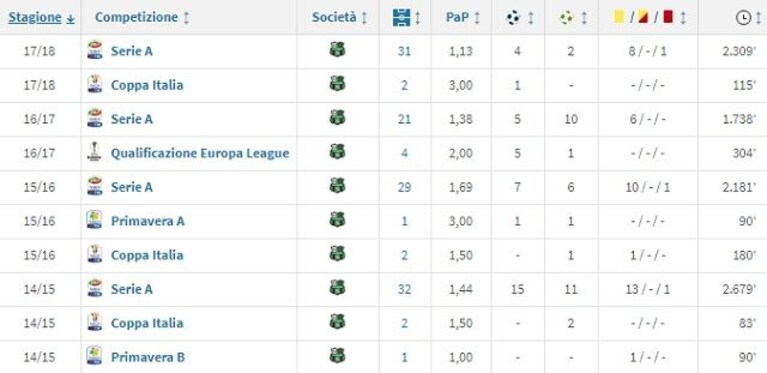Click the 32 appearances link for 14/15
767x373 pixels.
pos(404,289)
